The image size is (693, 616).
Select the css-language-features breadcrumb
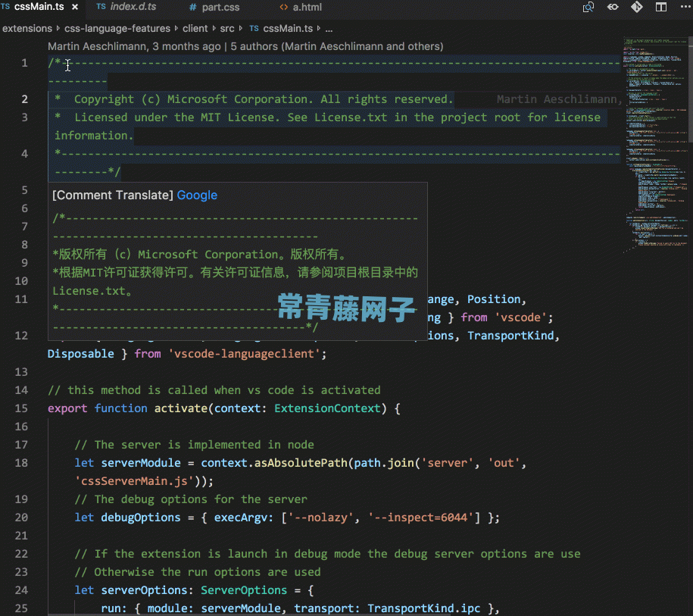click(x=117, y=29)
